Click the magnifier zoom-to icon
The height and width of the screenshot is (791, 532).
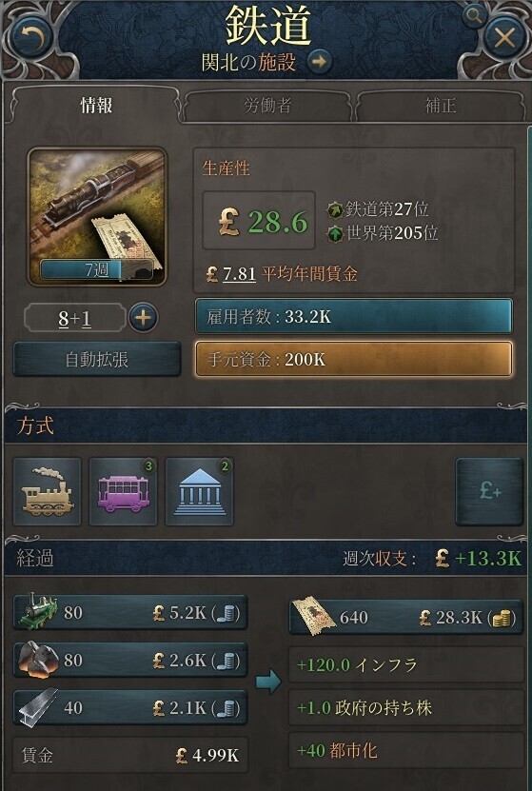coord(473,16)
